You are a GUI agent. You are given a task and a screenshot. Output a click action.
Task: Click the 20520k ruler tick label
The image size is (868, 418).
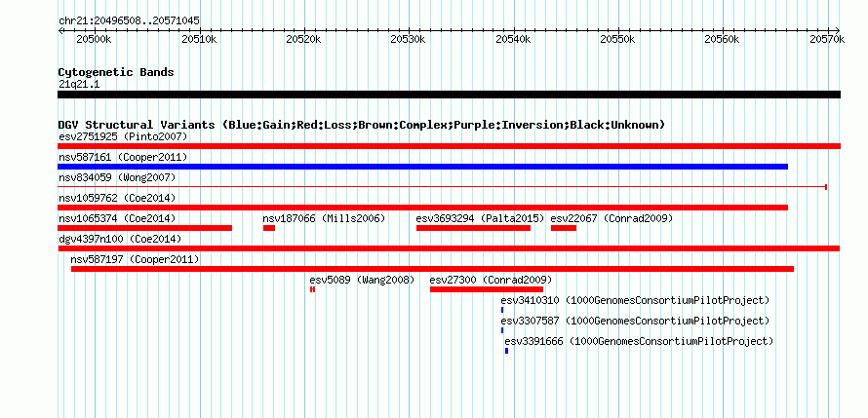pyautogui.click(x=304, y=39)
